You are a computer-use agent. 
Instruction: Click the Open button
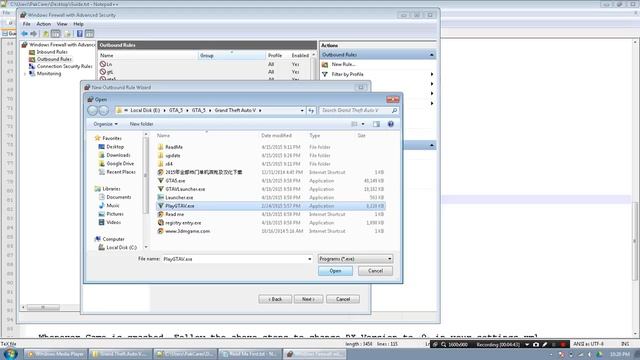pyautogui.click(x=335, y=271)
